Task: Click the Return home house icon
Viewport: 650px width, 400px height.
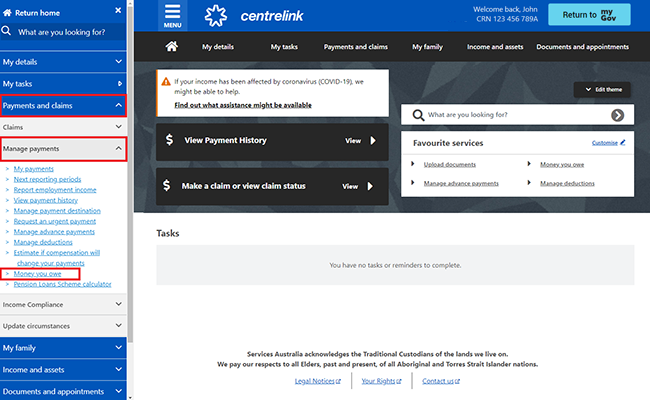Action: 7,13
